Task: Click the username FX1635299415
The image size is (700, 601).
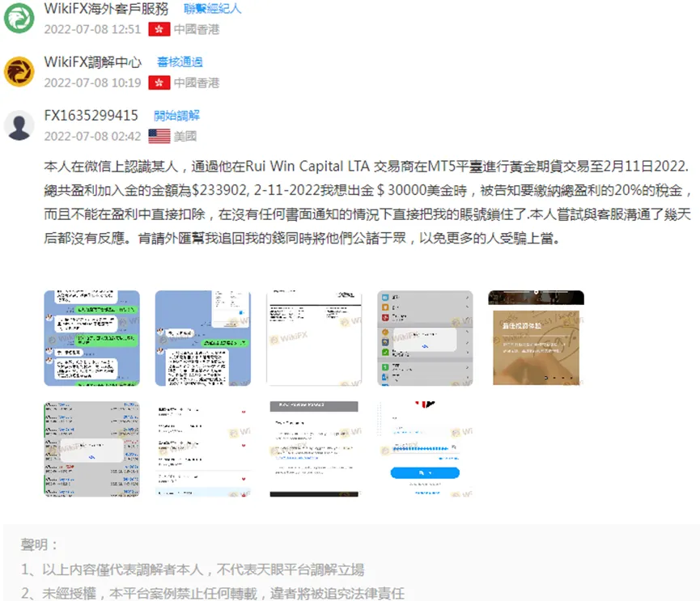Action: coord(91,116)
